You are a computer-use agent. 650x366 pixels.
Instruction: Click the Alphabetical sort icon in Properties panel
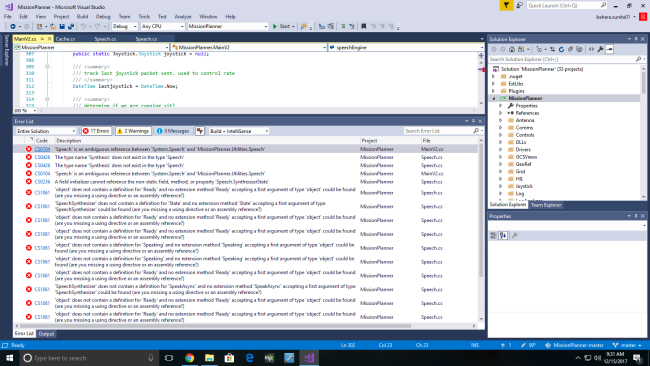[503, 235]
